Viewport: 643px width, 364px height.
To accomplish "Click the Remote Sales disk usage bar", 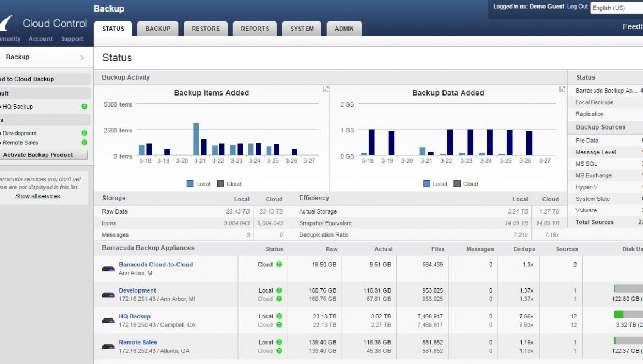I will point(628,340).
